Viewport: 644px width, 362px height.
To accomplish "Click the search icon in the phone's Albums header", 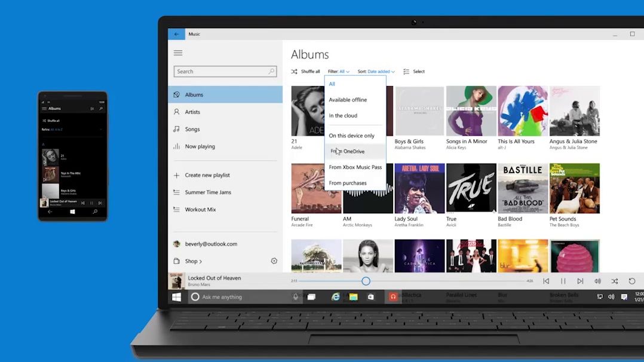I will (101, 109).
